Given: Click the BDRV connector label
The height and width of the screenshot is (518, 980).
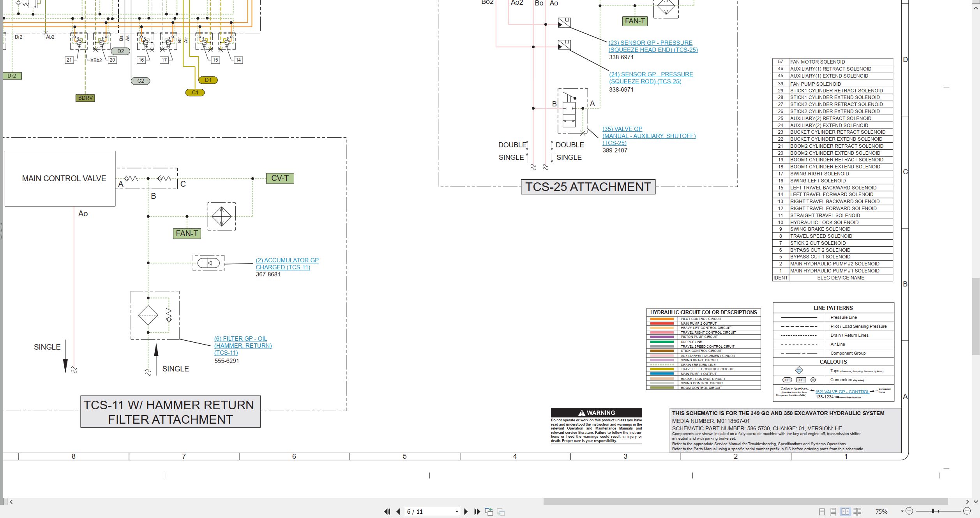Looking at the screenshot, I should tap(85, 98).
